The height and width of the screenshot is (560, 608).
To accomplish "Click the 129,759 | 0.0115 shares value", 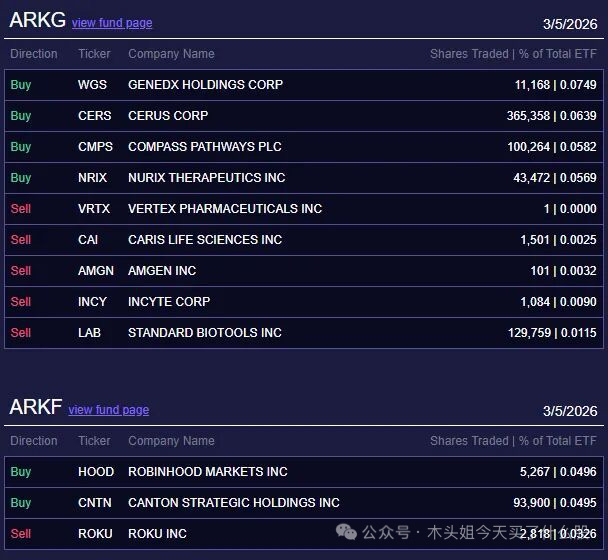I will coord(552,333).
